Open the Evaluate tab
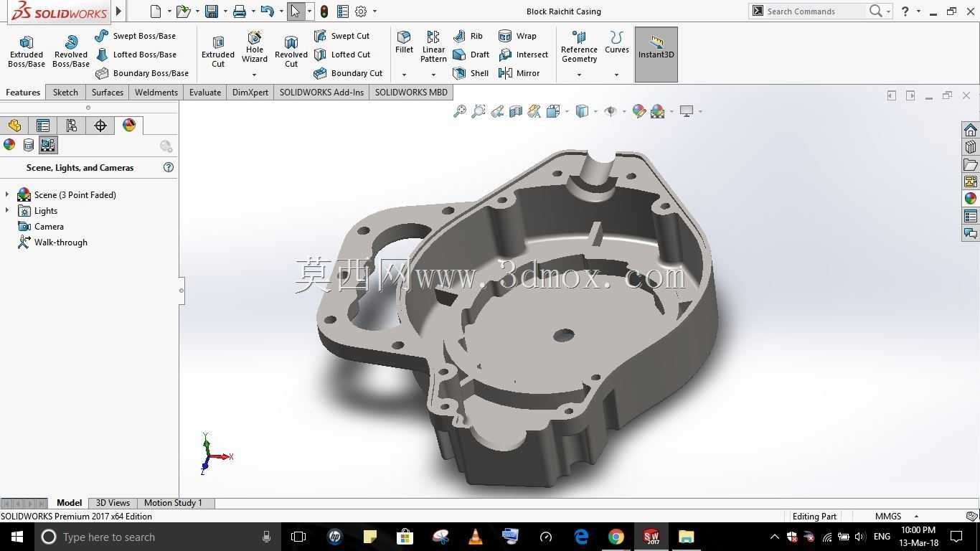980x551 pixels. tap(205, 92)
